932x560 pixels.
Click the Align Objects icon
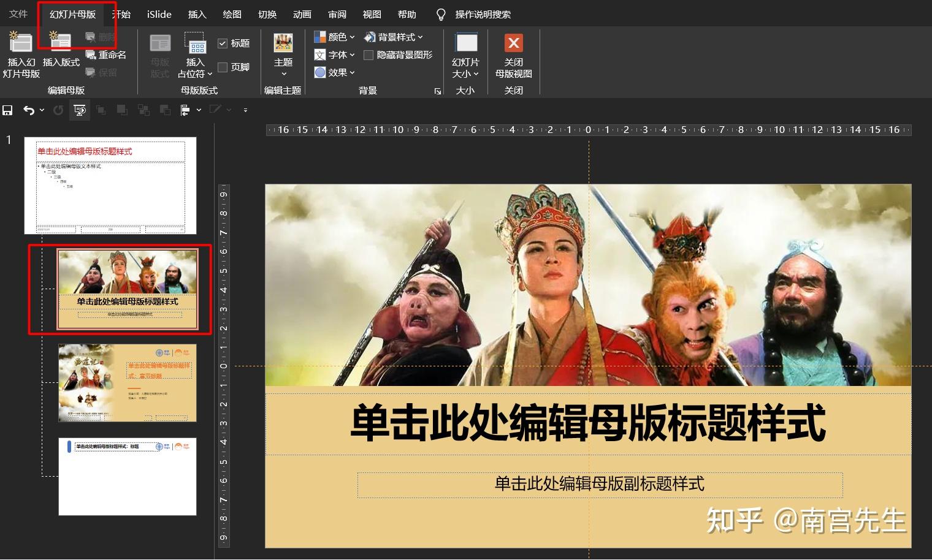coord(185,110)
